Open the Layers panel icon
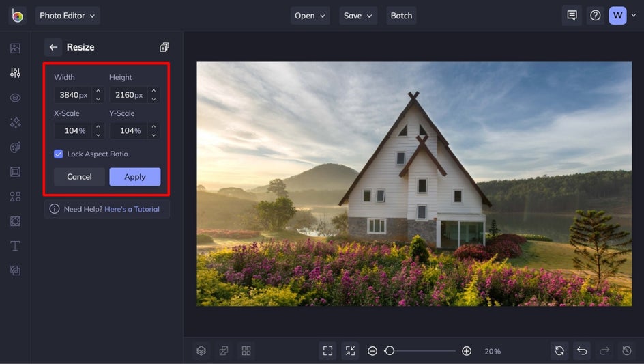Viewport: 644px width, 364px height. point(201,350)
